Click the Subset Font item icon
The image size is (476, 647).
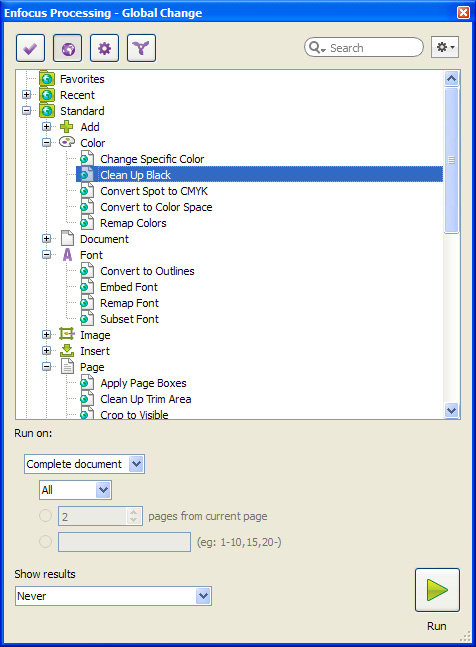click(x=87, y=319)
